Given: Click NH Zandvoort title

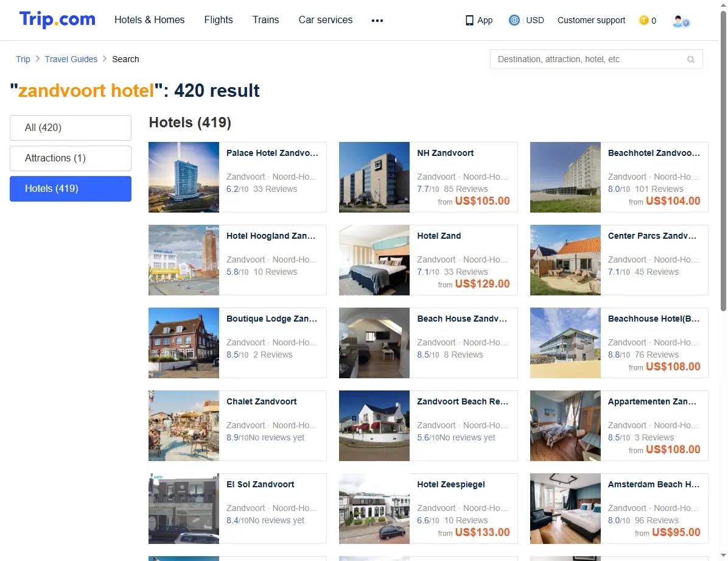Looking at the screenshot, I should (x=445, y=153).
